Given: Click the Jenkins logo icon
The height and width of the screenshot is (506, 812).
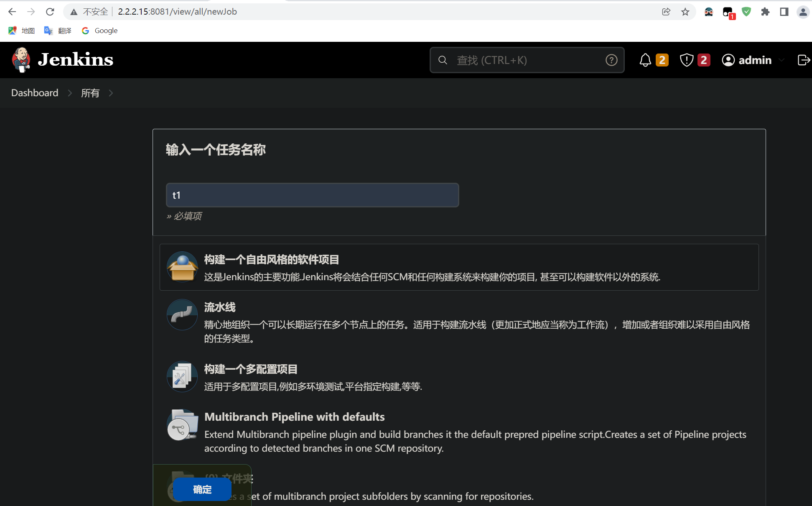Looking at the screenshot, I should [21, 59].
